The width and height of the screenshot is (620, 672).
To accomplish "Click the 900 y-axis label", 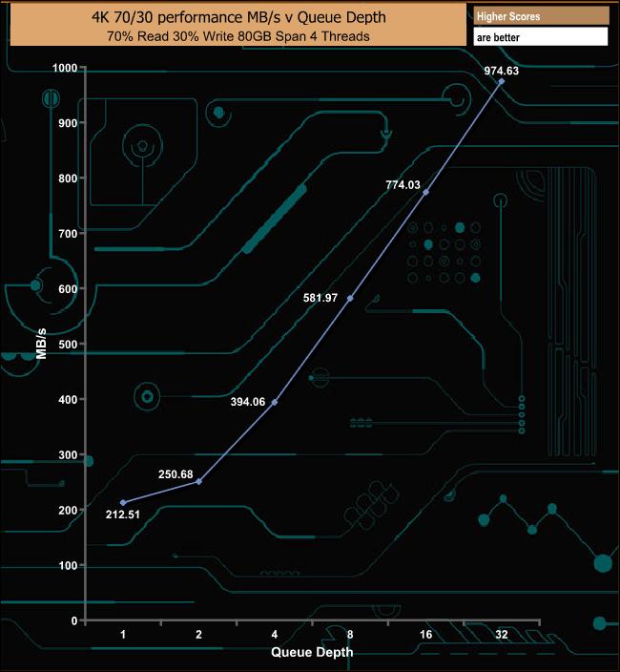I will point(68,123).
